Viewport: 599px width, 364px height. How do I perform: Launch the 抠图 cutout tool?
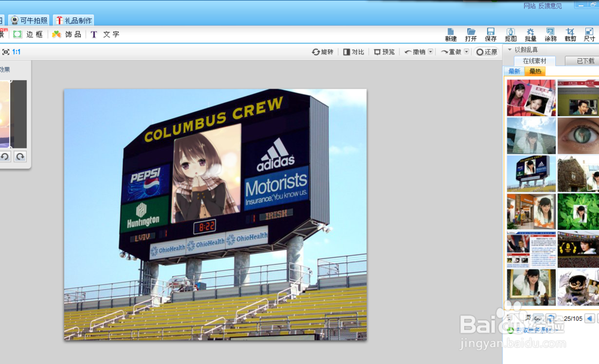[x=510, y=35]
